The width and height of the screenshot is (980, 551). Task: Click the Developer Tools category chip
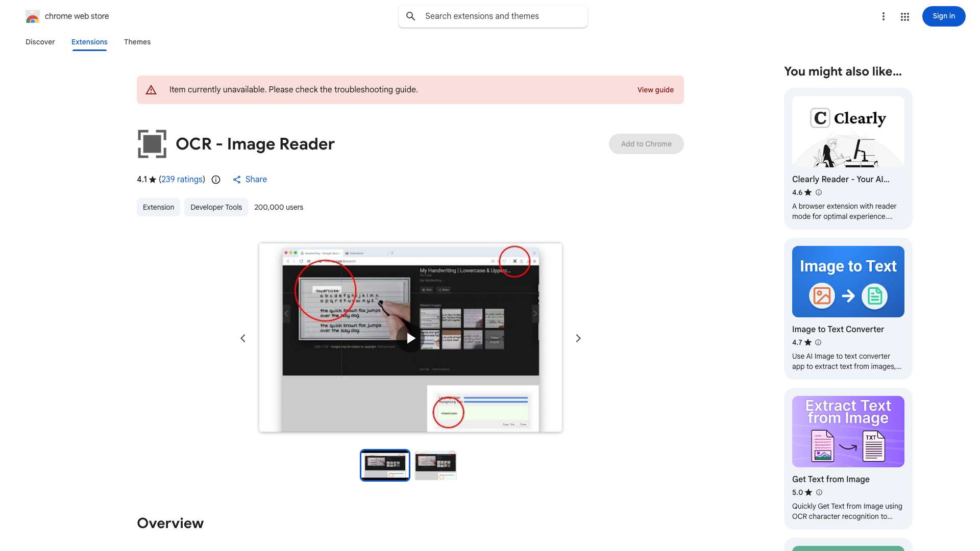216,207
